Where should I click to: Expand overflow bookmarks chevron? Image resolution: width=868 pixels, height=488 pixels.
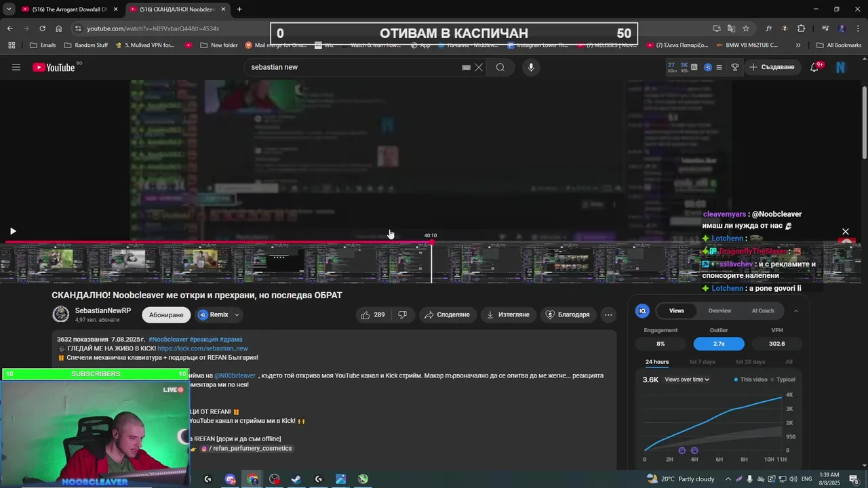pyautogui.click(x=798, y=45)
